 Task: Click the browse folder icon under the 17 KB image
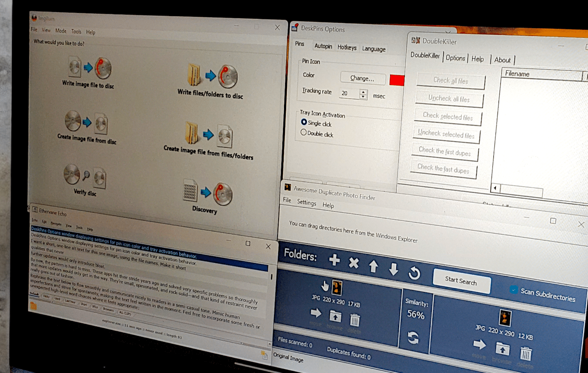click(x=335, y=317)
